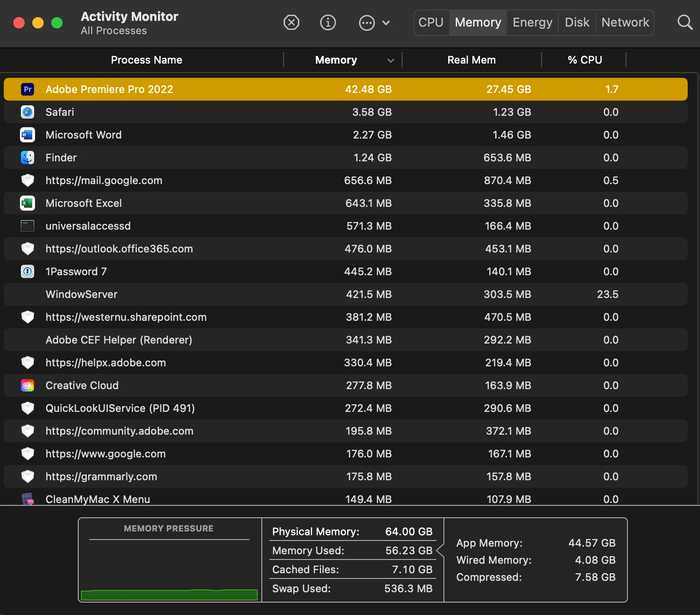Click shield icon beside https://helpx.adobe.com
Image resolution: width=700 pixels, height=615 pixels.
pos(28,363)
